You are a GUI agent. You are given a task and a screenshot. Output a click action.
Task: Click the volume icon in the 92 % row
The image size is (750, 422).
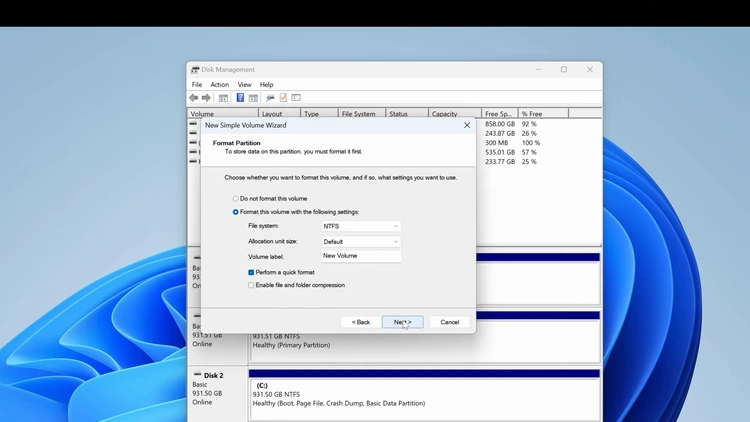coord(193,123)
